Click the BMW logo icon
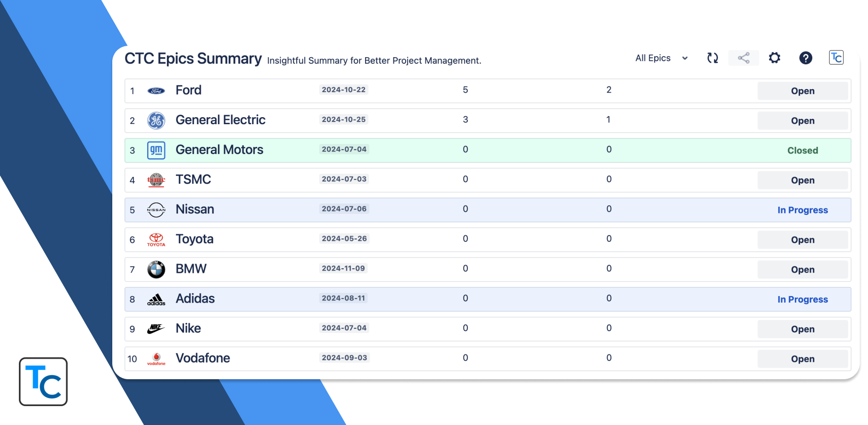The image size is (868, 425). point(156,269)
